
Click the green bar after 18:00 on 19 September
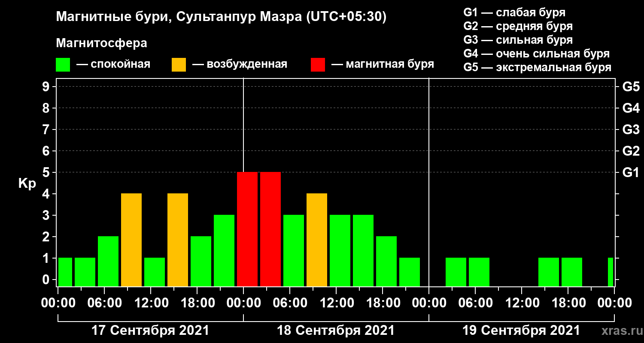pyautogui.click(x=572, y=272)
